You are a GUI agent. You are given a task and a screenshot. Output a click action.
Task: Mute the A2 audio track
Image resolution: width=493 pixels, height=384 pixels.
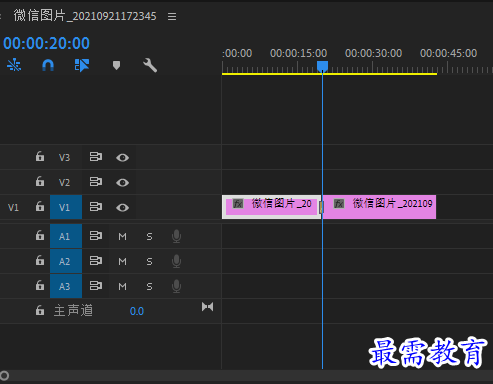[122, 262]
